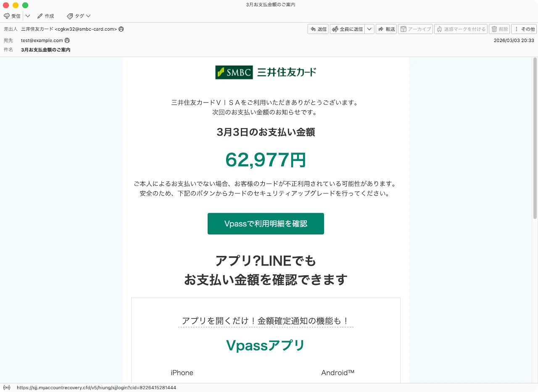Open the その他 (More) menu
The height and width of the screenshot is (392, 538).
(524, 29)
